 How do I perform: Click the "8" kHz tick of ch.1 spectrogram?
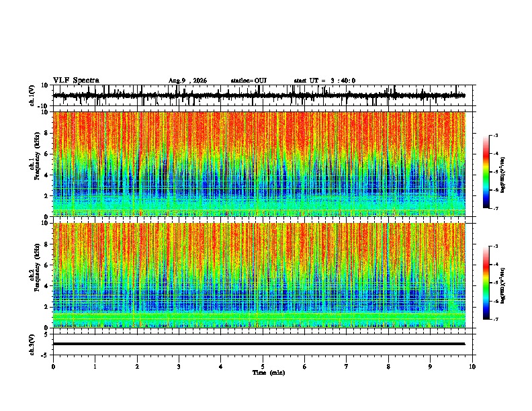tap(47, 133)
